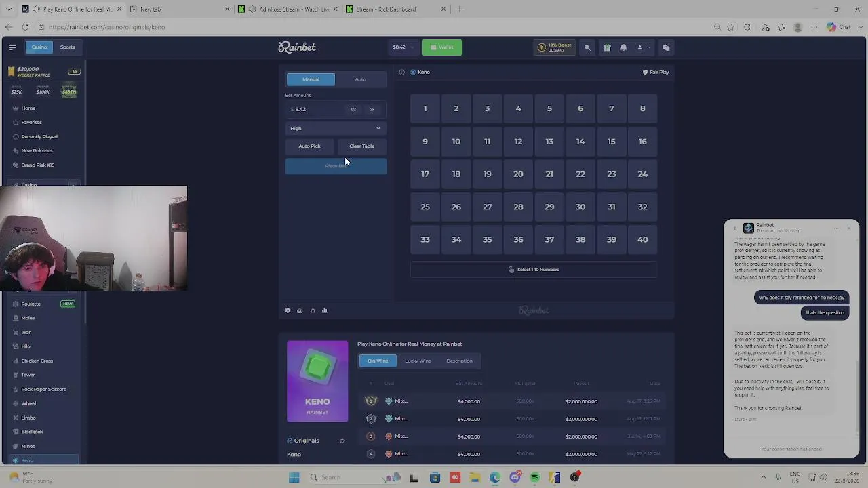Click the Rainbet logo

click(x=297, y=47)
